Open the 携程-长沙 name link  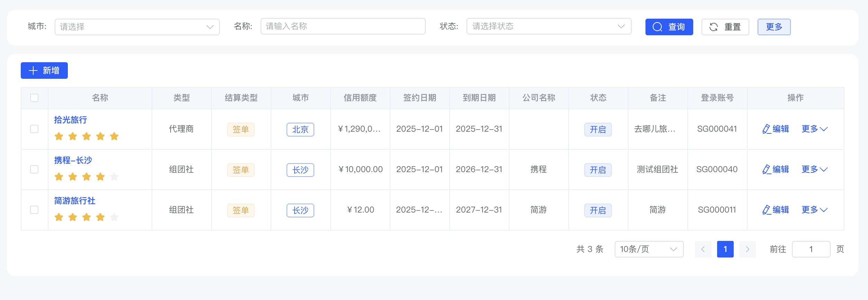pyautogui.click(x=73, y=160)
